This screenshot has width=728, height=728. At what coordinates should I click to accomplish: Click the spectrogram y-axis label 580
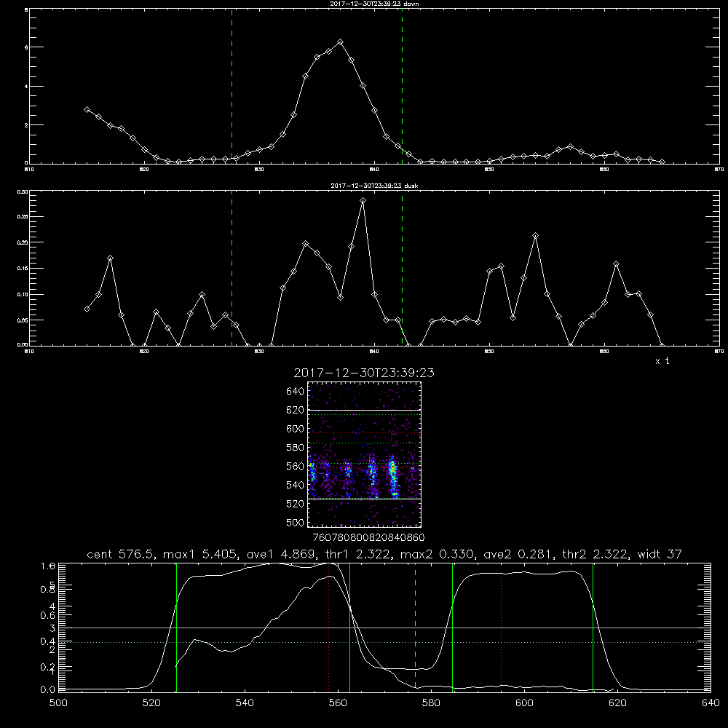tap(296, 448)
